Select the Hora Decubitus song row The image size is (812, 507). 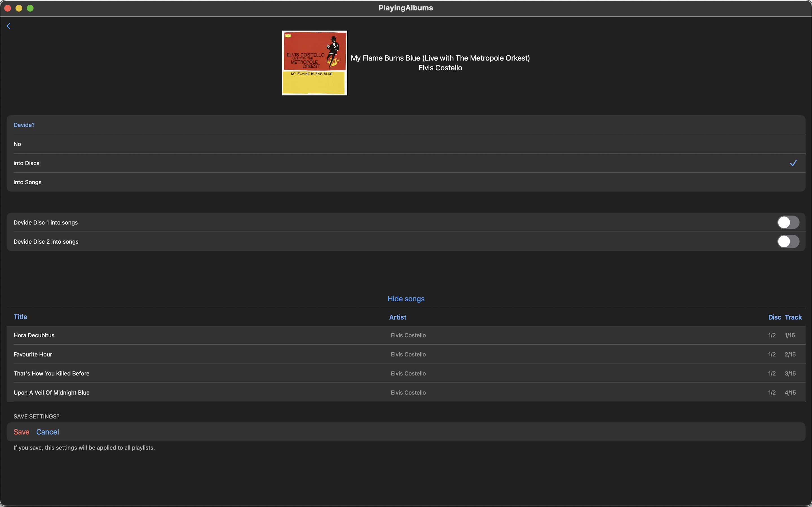tap(34, 335)
